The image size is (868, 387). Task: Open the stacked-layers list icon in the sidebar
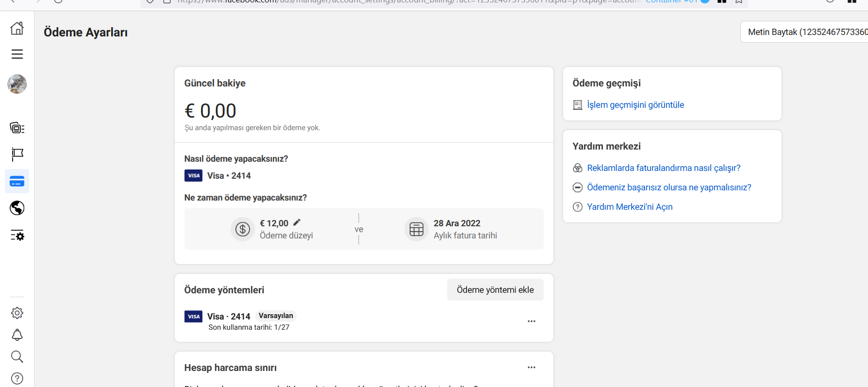[17, 128]
